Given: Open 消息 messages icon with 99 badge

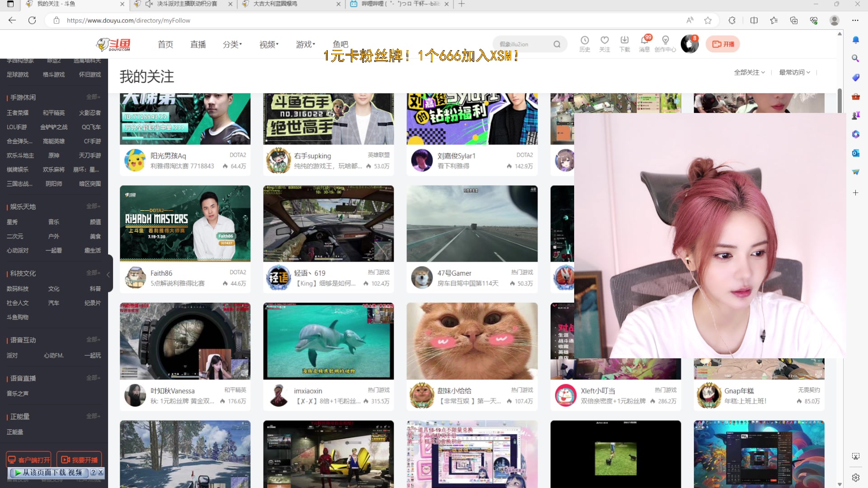Looking at the screenshot, I should click(644, 43).
